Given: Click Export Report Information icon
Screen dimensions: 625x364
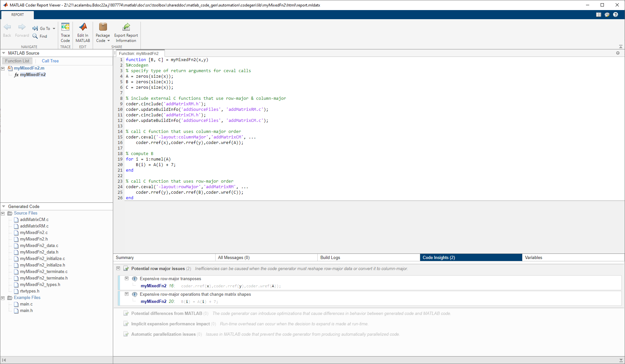Looking at the screenshot, I should 126,27.
